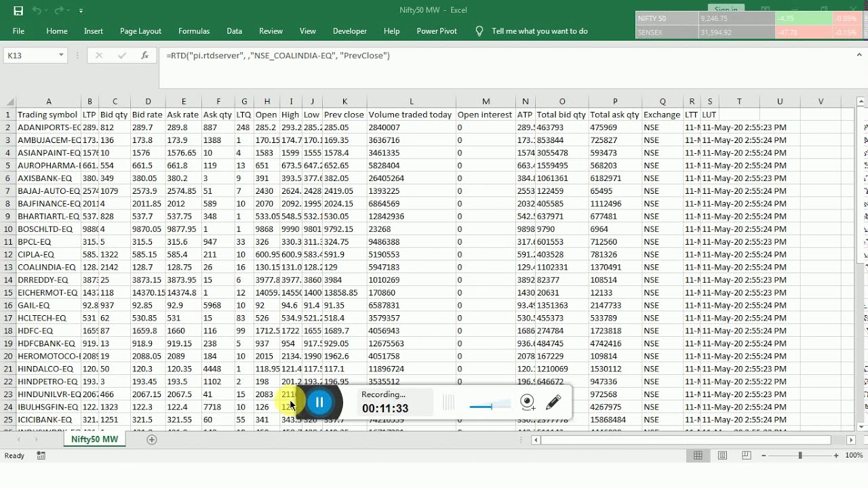The height and width of the screenshot is (488, 868).
Task: Open the Formulas tab
Action: click(194, 31)
